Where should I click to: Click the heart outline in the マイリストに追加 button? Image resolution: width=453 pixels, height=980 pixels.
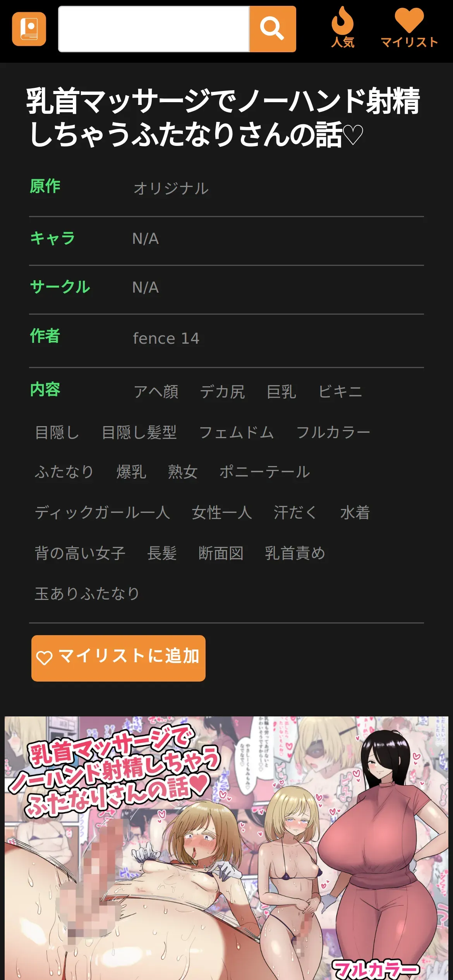(x=44, y=658)
